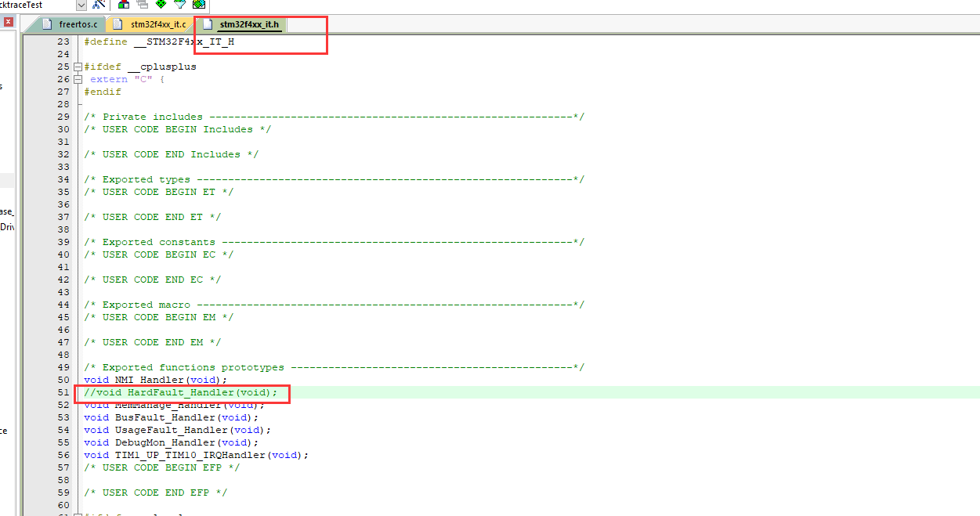Click line number 51 in the gutter

[63, 392]
